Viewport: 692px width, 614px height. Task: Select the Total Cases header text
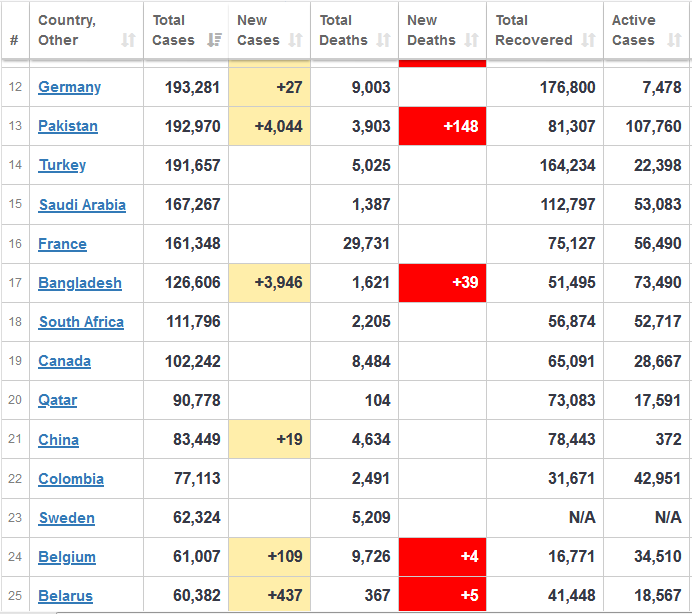[x=173, y=30]
